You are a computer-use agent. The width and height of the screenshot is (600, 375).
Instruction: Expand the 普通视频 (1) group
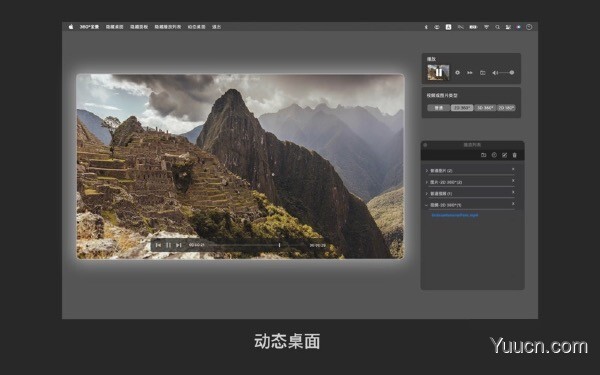pyautogui.click(x=427, y=194)
